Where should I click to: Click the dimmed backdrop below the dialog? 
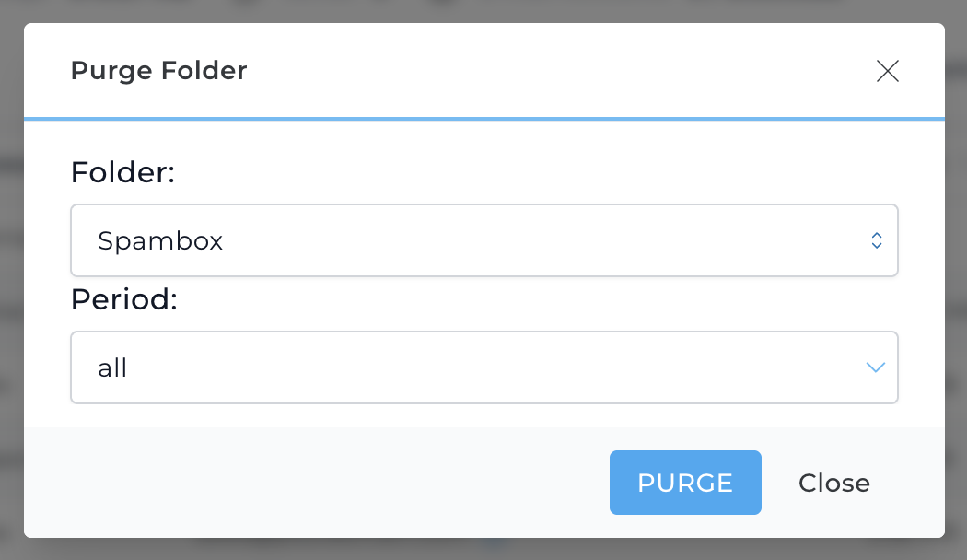tap(483, 549)
